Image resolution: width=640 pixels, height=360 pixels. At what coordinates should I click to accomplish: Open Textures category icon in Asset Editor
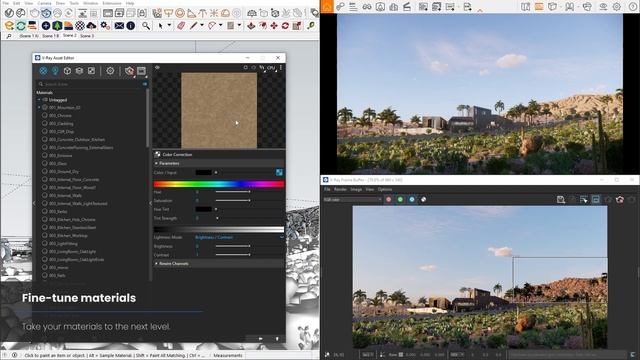(91, 71)
